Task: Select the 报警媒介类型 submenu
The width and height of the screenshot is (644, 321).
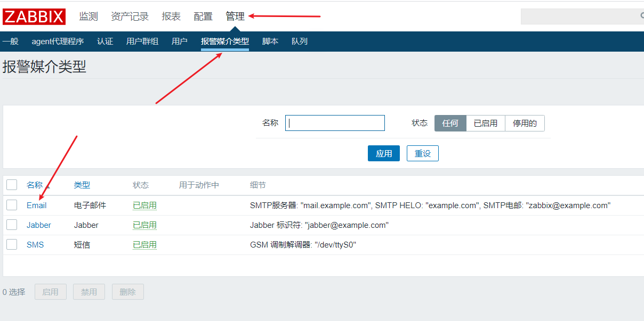Action: point(225,41)
